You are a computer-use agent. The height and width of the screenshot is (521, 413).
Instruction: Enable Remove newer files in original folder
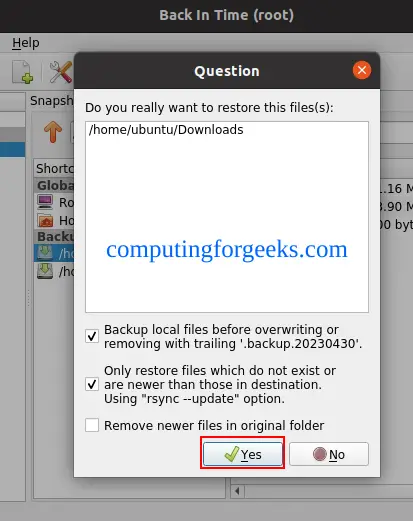[x=92, y=425]
